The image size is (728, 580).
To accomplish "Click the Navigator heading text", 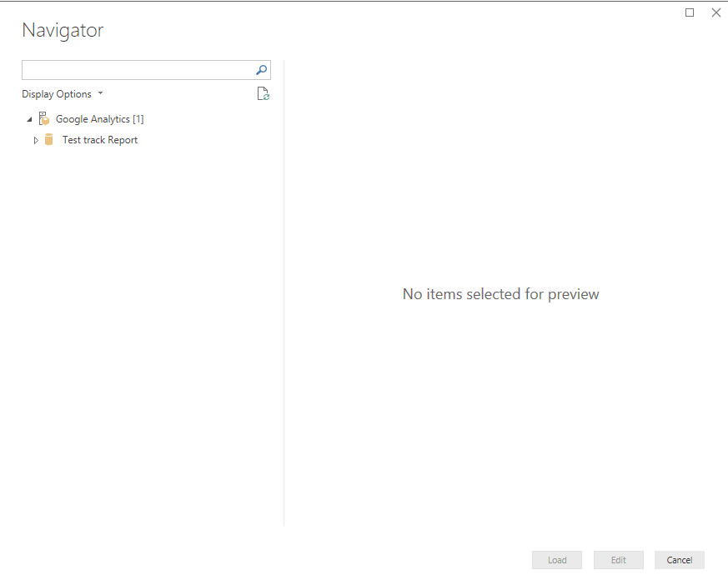I will 63,31.
